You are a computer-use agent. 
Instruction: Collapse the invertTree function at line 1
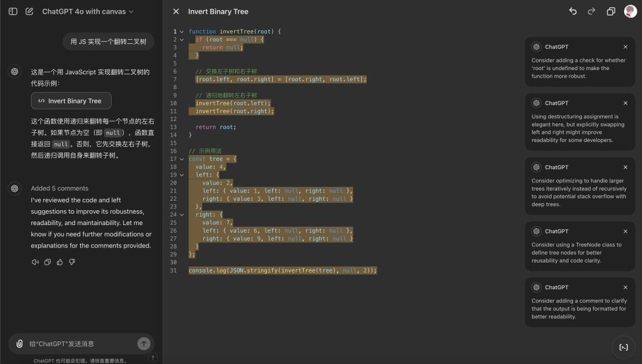coord(182,31)
